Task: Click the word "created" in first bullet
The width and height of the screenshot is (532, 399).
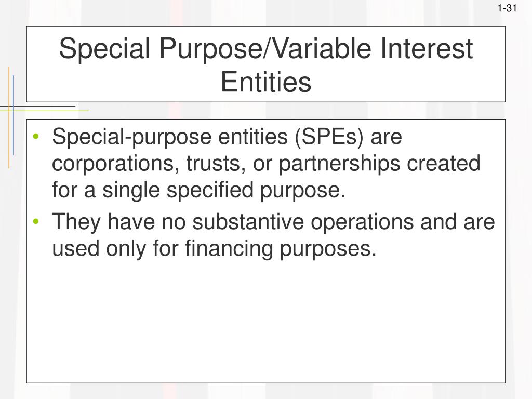Action: coord(444,163)
